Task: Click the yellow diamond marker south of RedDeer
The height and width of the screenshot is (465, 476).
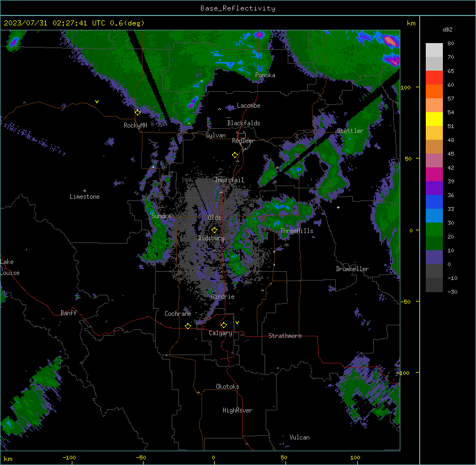Action: tap(235, 155)
